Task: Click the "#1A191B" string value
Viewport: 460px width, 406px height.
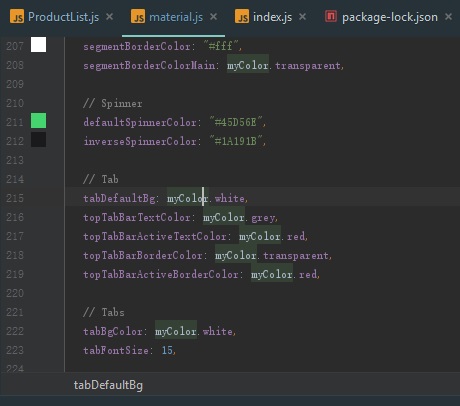Action: (236, 141)
